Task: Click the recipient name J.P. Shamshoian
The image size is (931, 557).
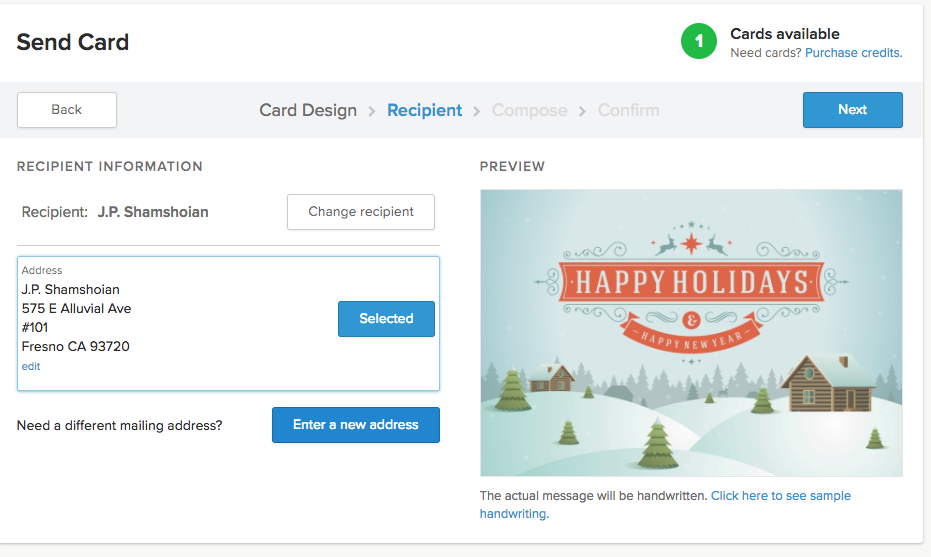Action: tap(153, 212)
